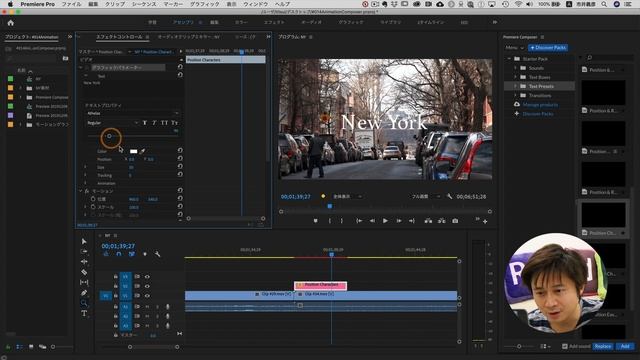The image size is (640, 360).
Task: Toggle lock on V3 track
Action: coord(116,277)
